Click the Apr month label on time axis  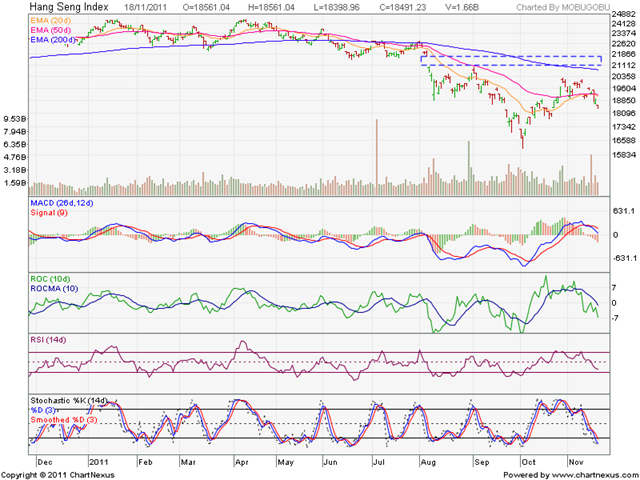click(x=242, y=462)
